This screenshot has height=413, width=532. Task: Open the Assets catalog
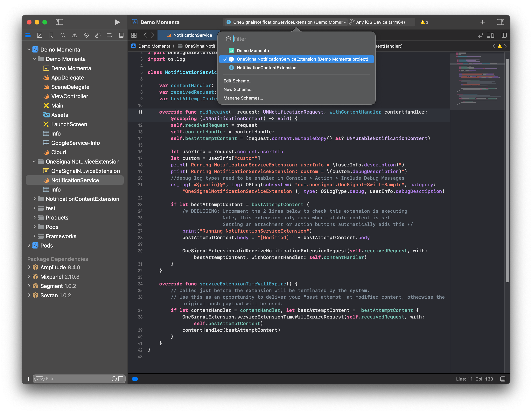coord(59,115)
